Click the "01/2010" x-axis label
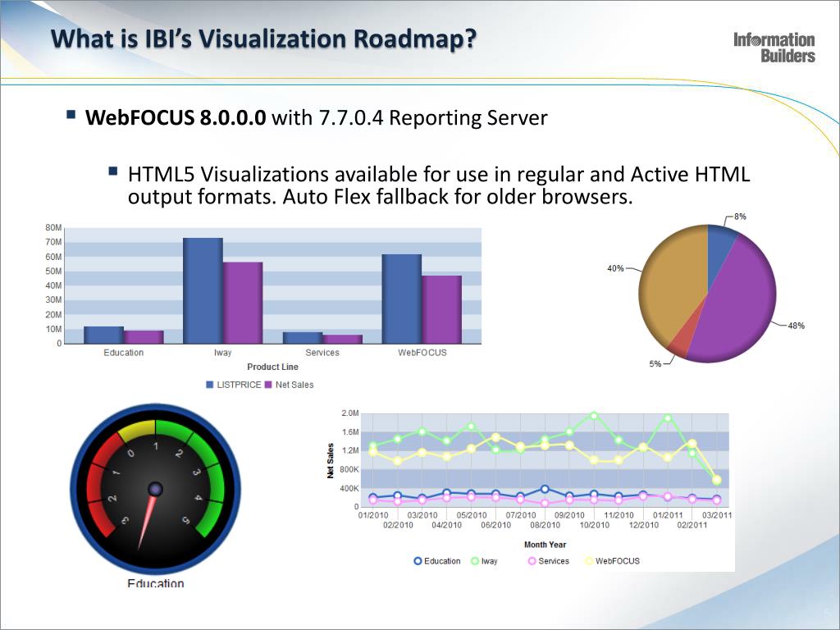This screenshot has height=630, width=840. point(373,515)
